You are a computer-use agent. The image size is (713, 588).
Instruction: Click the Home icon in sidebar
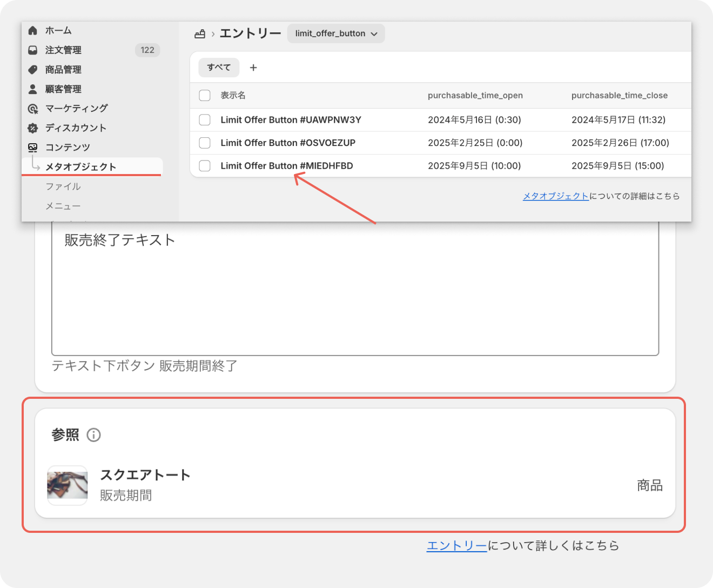point(33,31)
